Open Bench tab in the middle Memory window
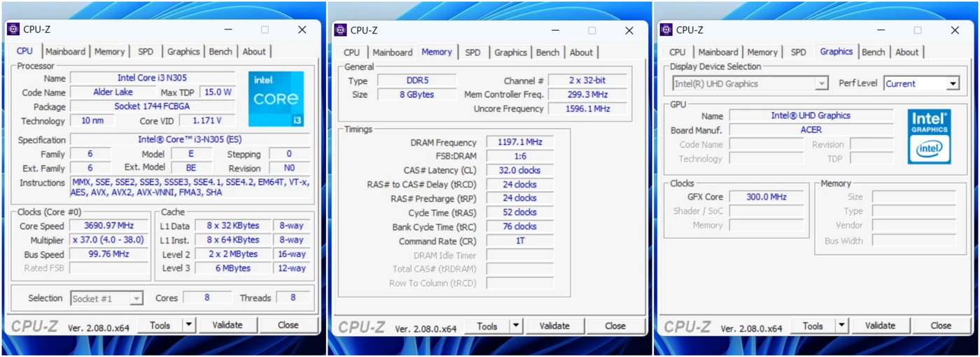Image resolution: width=980 pixels, height=357 pixels. pos(547,52)
